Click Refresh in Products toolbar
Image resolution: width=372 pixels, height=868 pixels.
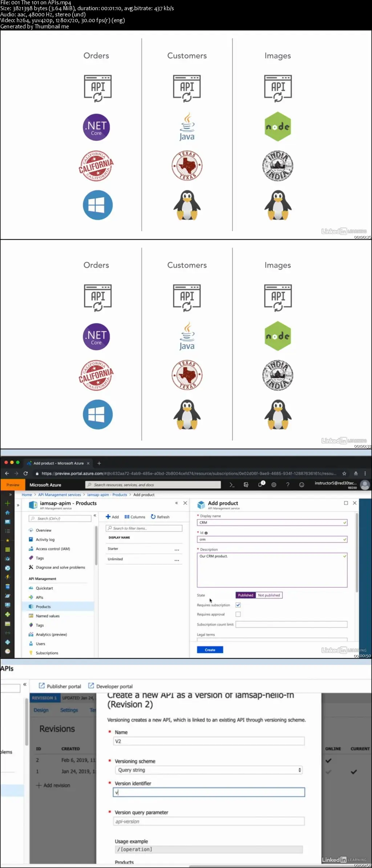(160, 517)
